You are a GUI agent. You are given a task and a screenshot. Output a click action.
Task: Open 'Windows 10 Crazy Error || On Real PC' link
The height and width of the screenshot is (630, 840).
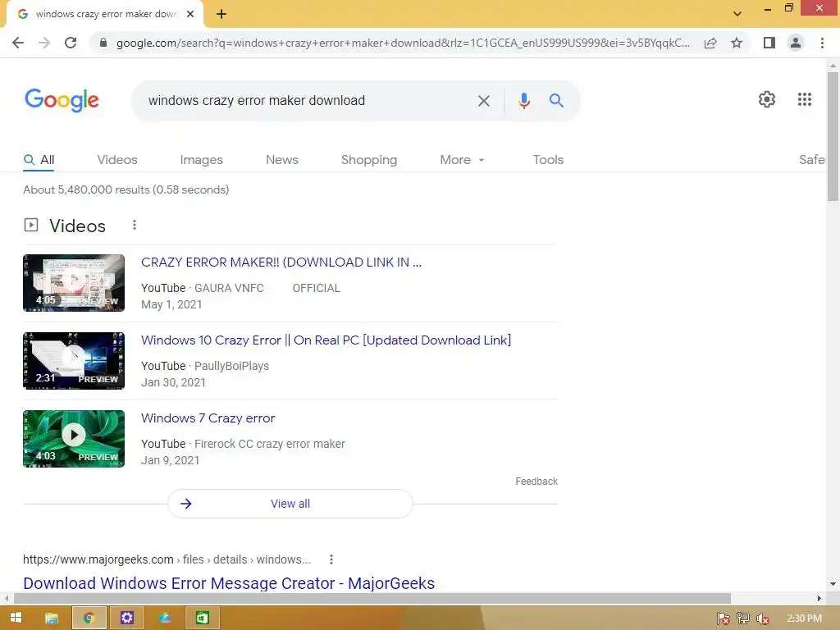pyautogui.click(x=326, y=340)
